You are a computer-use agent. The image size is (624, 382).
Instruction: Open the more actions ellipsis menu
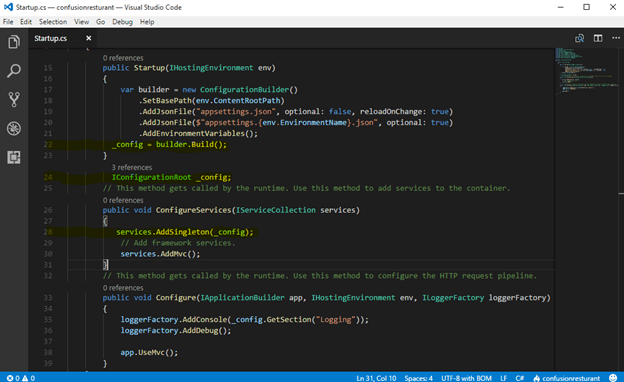[616, 38]
